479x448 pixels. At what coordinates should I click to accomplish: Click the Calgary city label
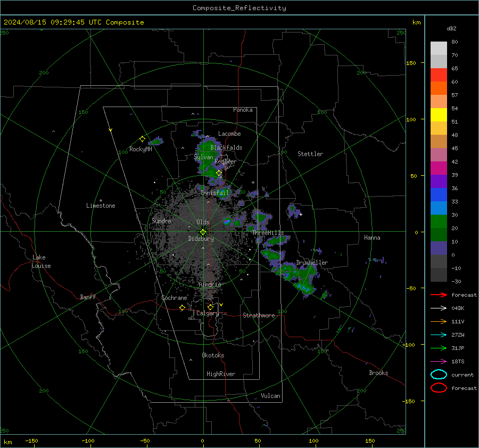208,313
